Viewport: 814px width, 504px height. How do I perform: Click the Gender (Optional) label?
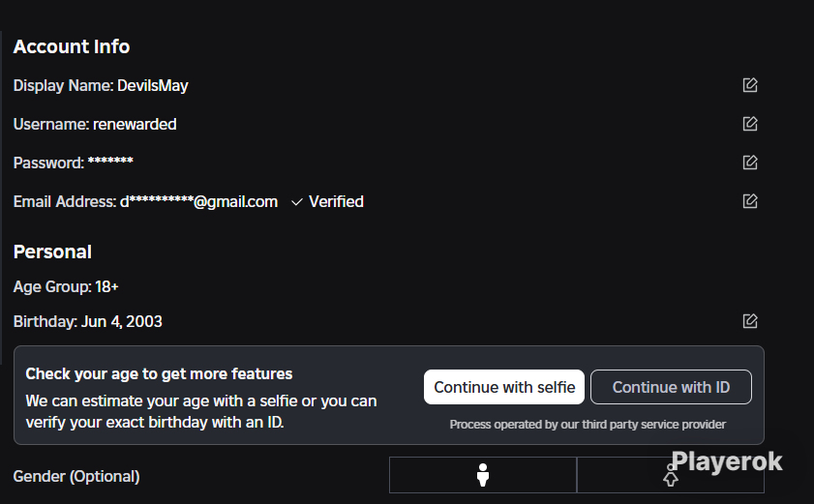pyautogui.click(x=76, y=477)
